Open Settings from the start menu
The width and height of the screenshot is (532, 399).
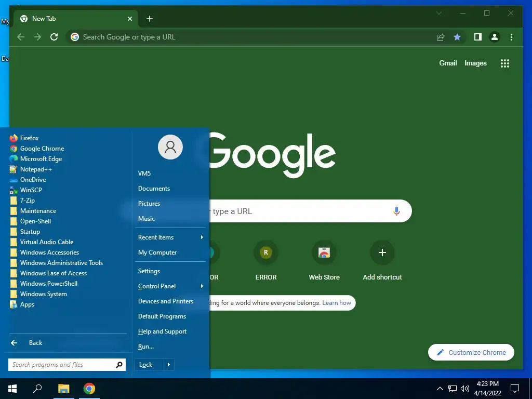(x=149, y=271)
